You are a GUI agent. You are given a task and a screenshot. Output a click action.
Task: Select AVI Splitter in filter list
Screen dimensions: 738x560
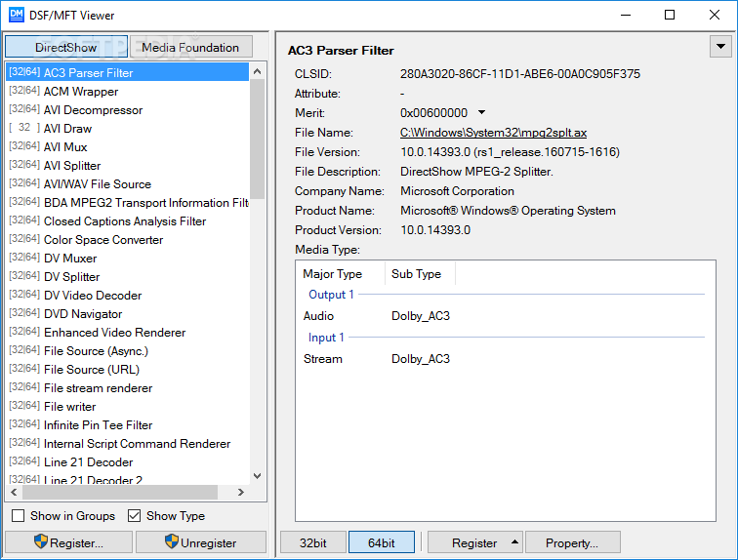click(127, 166)
